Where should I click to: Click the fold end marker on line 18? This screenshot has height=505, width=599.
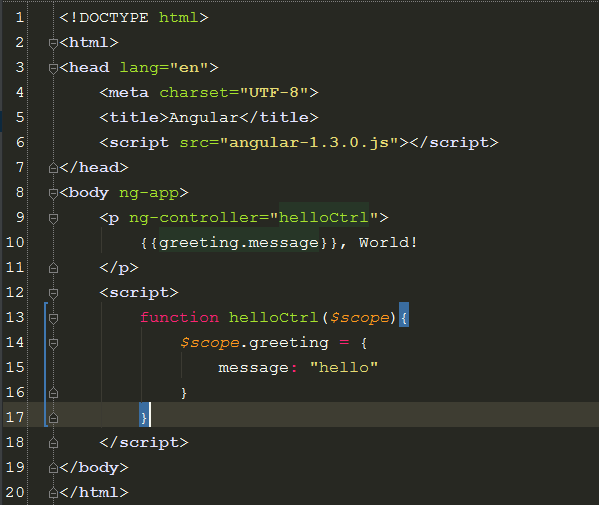coord(53,443)
